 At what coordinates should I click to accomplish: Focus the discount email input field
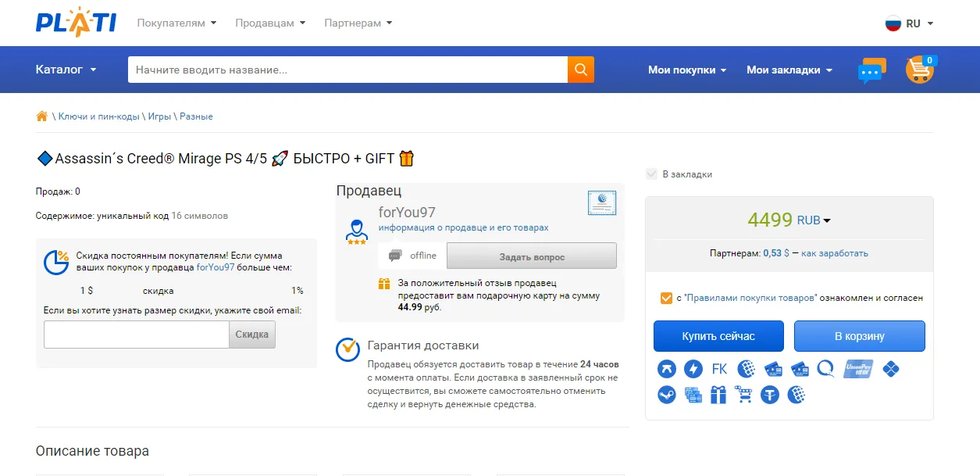[x=136, y=335]
